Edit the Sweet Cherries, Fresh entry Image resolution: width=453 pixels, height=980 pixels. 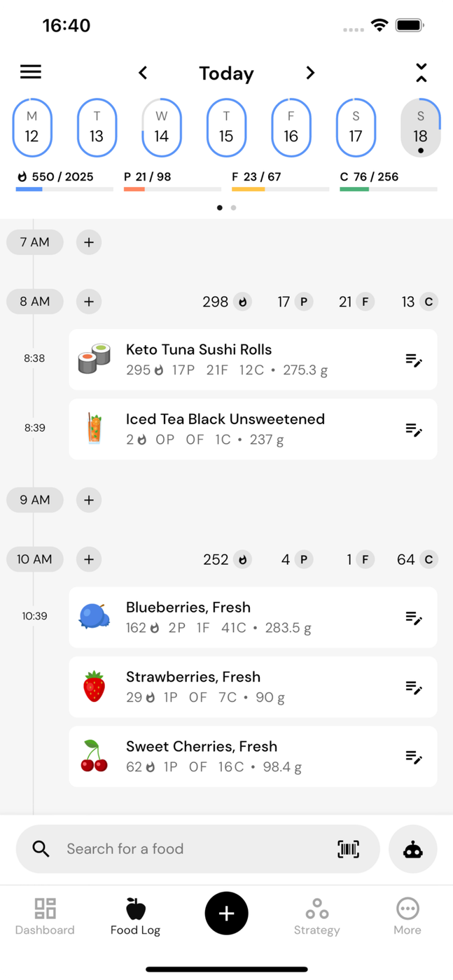point(414,757)
